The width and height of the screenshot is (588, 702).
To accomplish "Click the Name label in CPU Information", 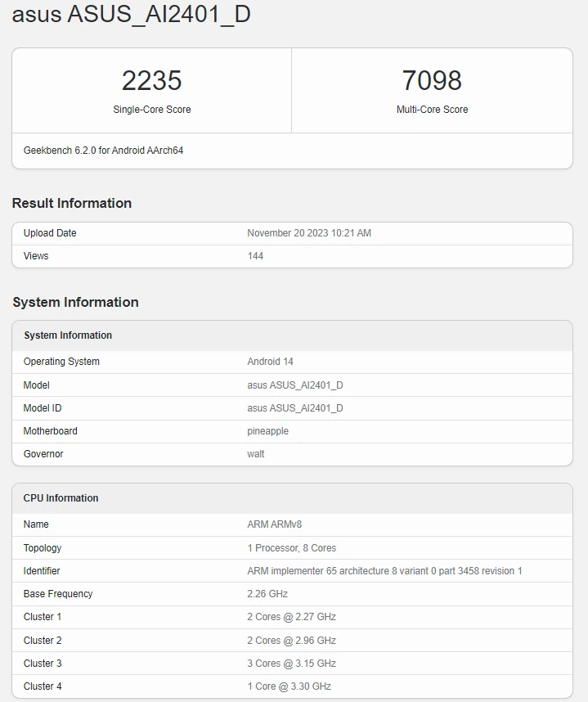I will (x=36, y=524).
